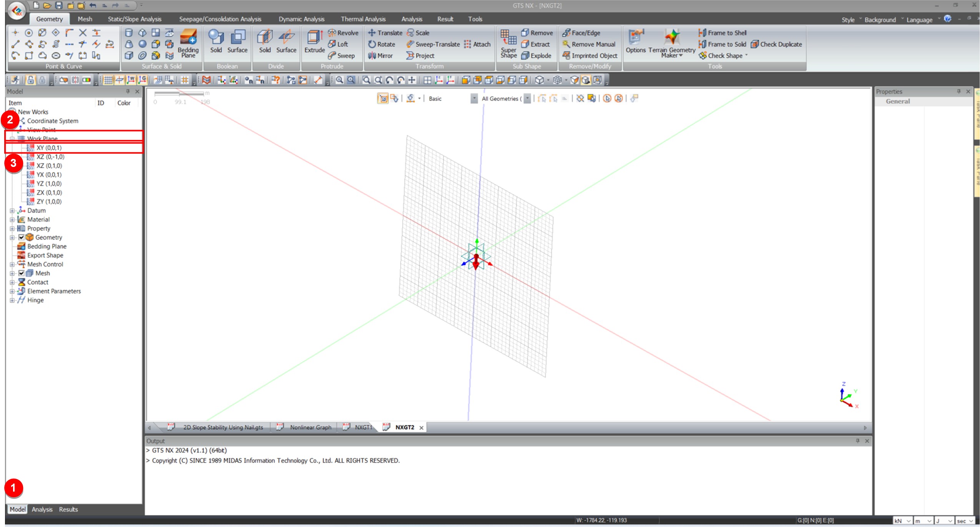
Task: Select the Loft tool
Action: click(x=338, y=44)
